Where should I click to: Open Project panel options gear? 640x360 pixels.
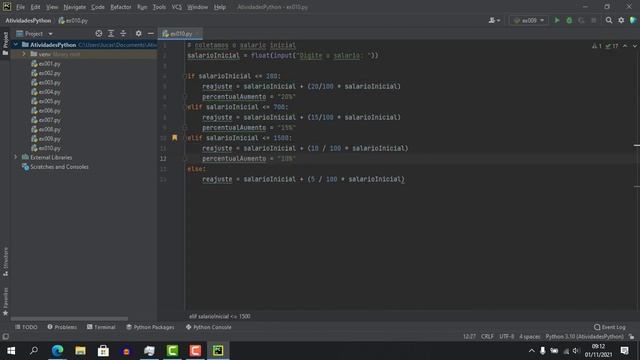pos(138,33)
